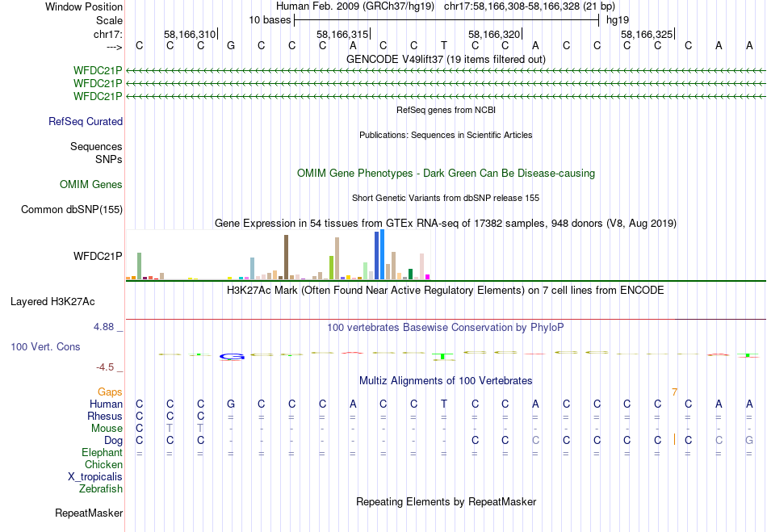Select the chr17: base position label
Image resolution: width=767 pixels, height=532 pixels.
107,34
